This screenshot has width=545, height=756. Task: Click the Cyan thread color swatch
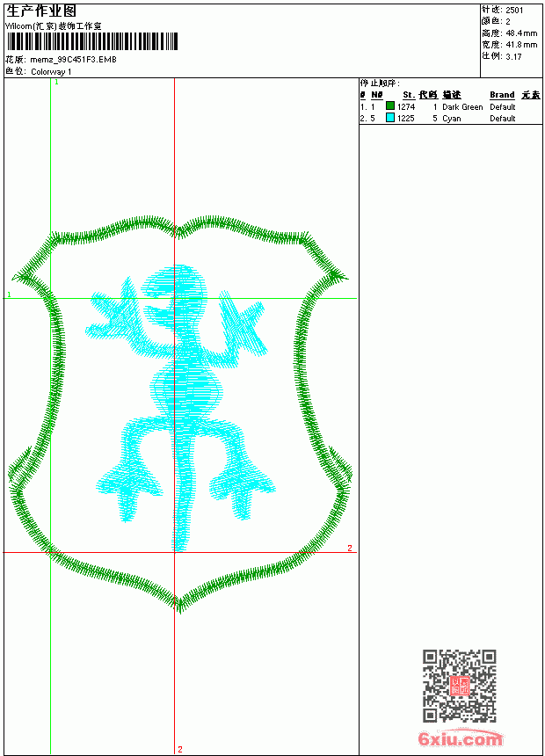pos(390,118)
